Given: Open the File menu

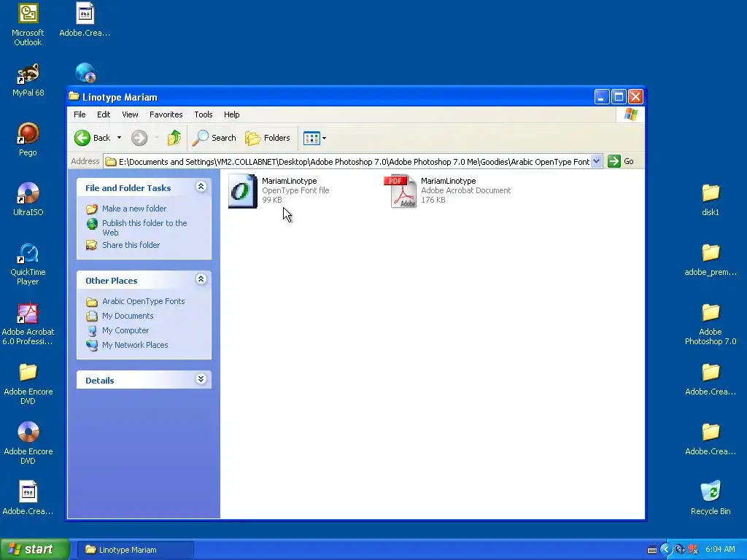Looking at the screenshot, I should point(80,114).
